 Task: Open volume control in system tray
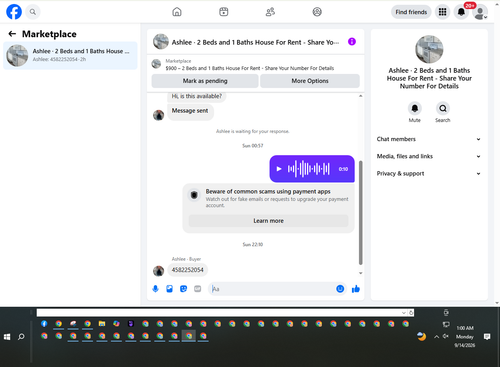(446, 336)
